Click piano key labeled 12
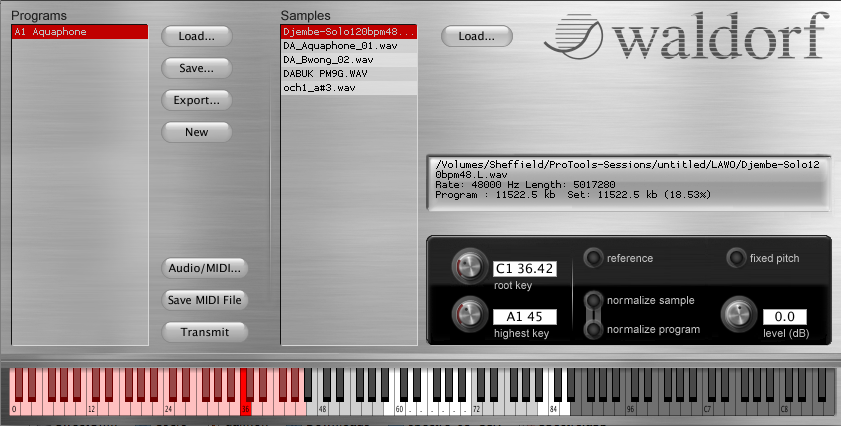This screenshot has height=426, width=841. [x=92, y=407]
